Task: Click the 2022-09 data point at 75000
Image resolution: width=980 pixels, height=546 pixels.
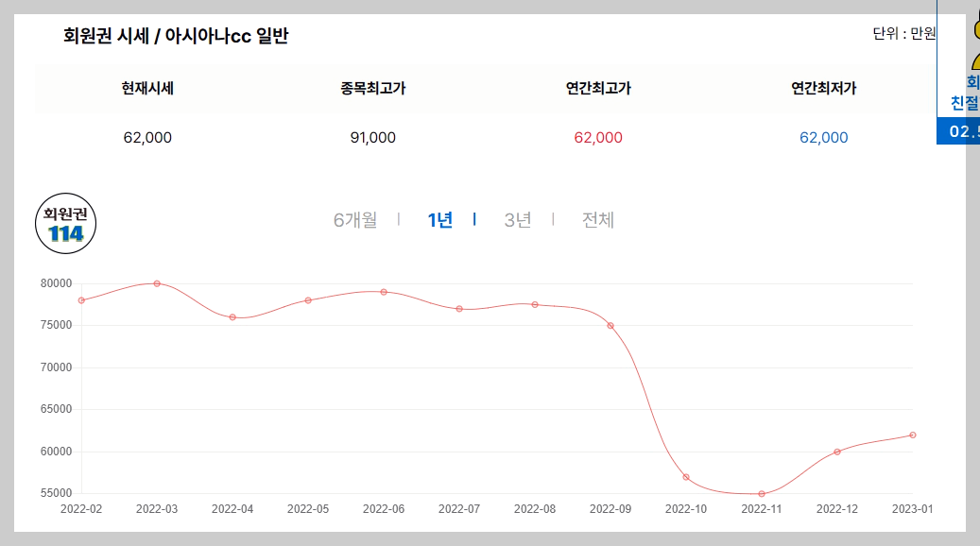Action: 610,326
